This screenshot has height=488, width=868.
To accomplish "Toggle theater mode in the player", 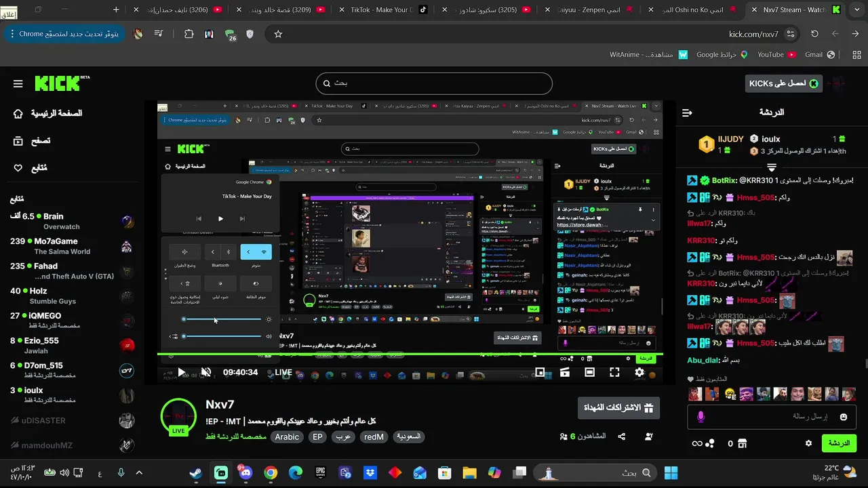I will (x=590, y=372).
